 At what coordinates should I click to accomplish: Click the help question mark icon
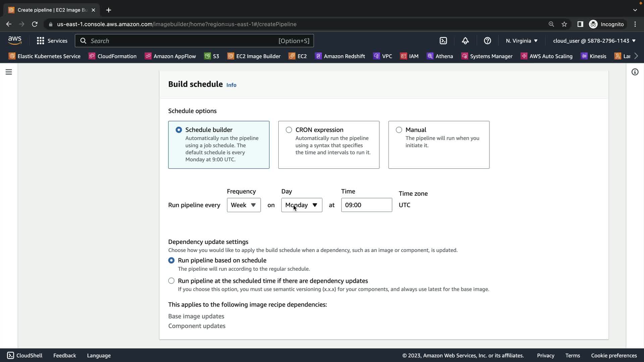click(487, 41)
